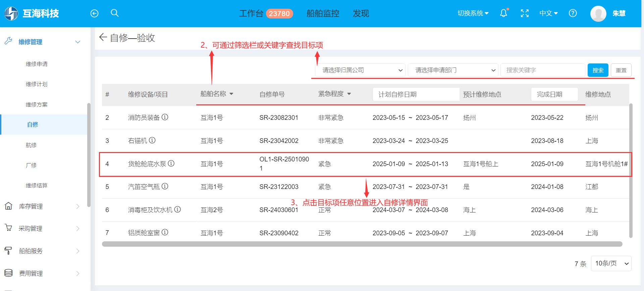Click the 重置 button
This screenshot has width=644, height=291.
[x=621, y=70]
